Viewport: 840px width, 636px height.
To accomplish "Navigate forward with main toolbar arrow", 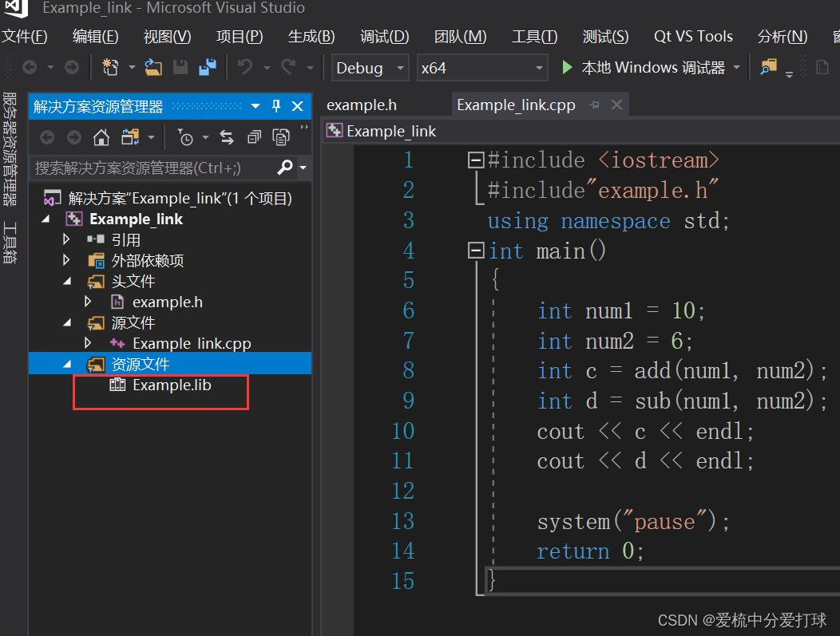I will coord(72,68).
